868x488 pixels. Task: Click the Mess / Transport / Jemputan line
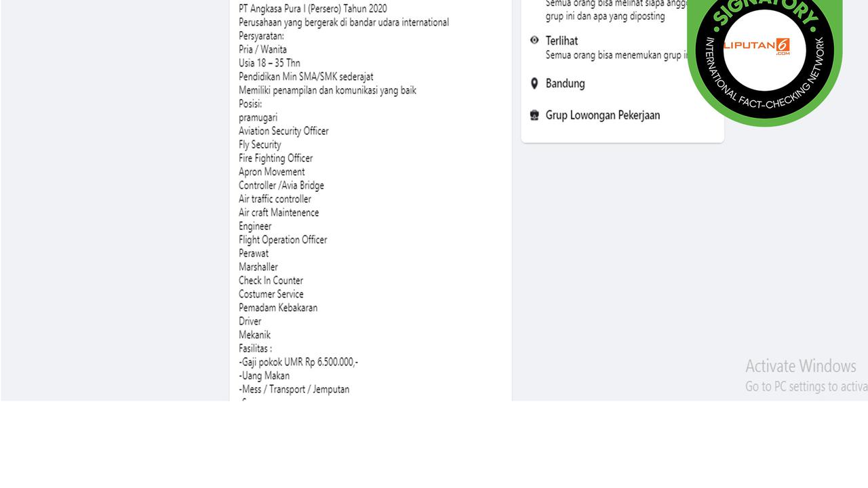294,389
